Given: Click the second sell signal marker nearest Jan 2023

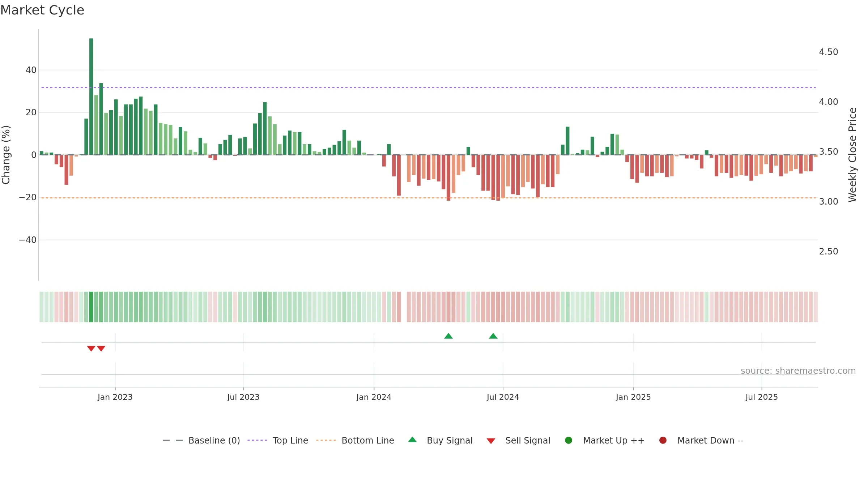Looking at the screenshot, I should pos(101,348).
